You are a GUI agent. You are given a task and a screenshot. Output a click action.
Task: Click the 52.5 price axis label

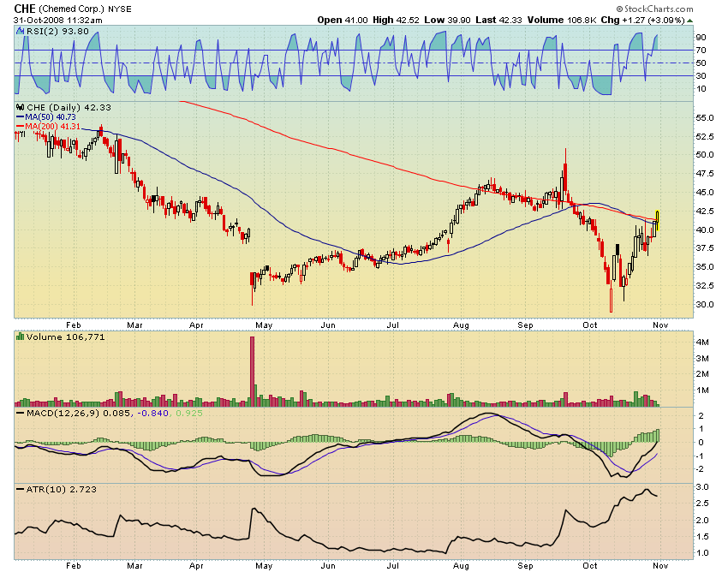tap(704, 136)
